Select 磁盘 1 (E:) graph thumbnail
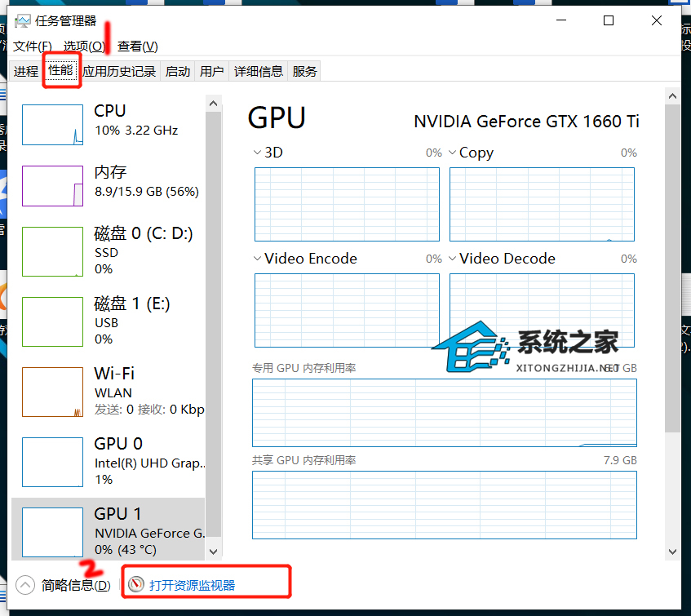The image size is (691, 616). click(52, 321)
